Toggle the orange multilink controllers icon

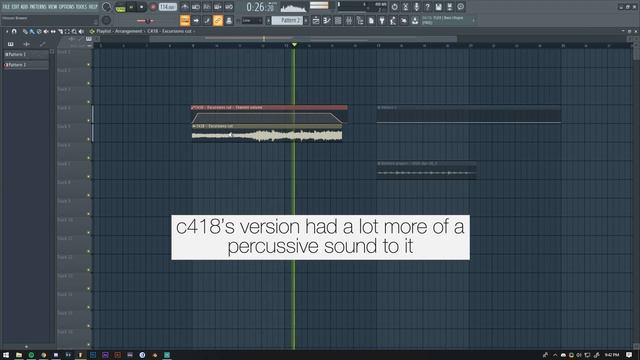click(x=218, y=20)
